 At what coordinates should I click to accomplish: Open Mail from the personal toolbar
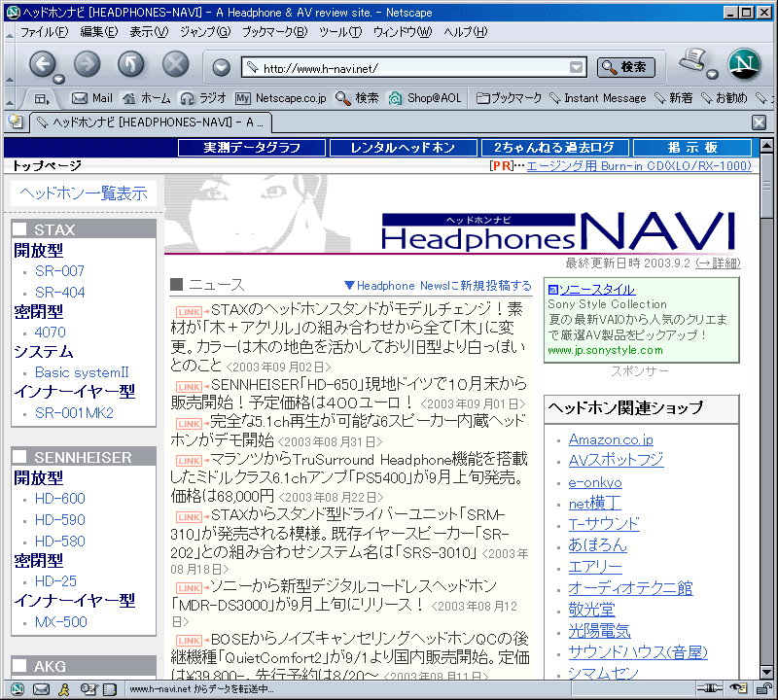[x=92, y=98]
